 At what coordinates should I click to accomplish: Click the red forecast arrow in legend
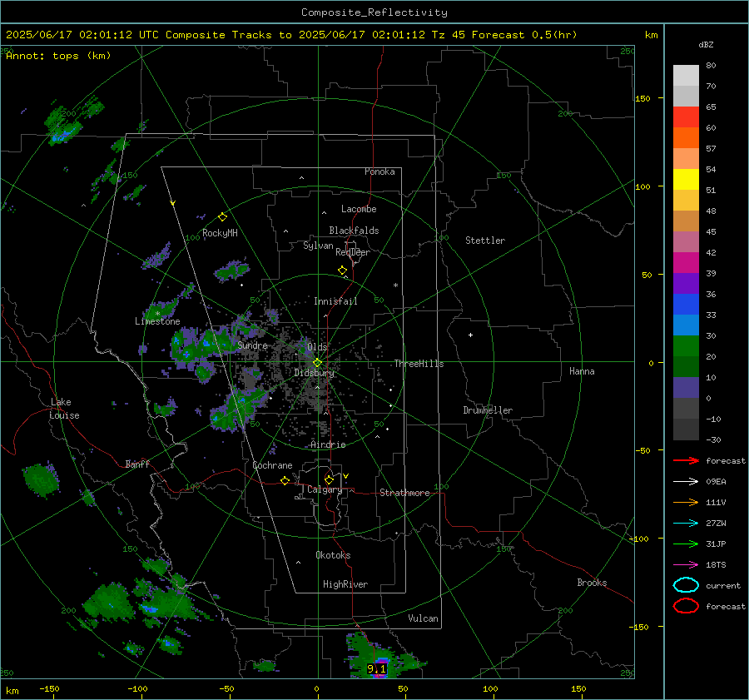click(x=686, y=460)
